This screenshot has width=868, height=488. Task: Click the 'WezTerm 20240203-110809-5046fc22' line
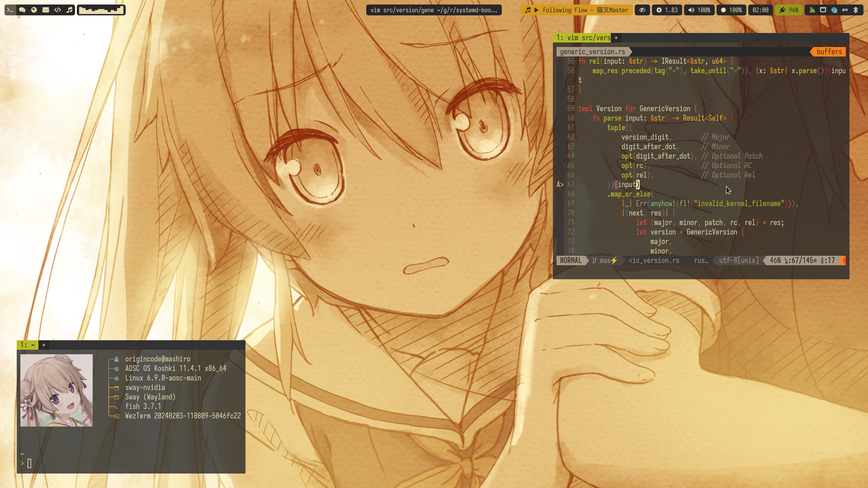183,416
